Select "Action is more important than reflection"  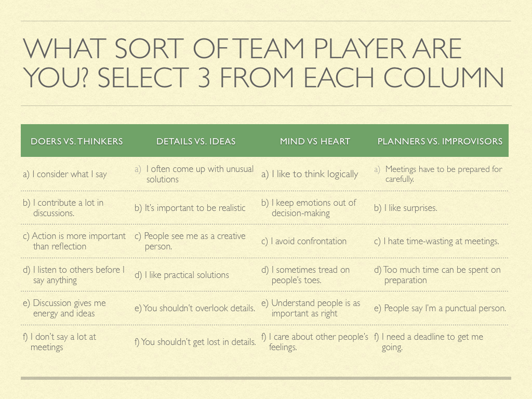click(74, 241)
